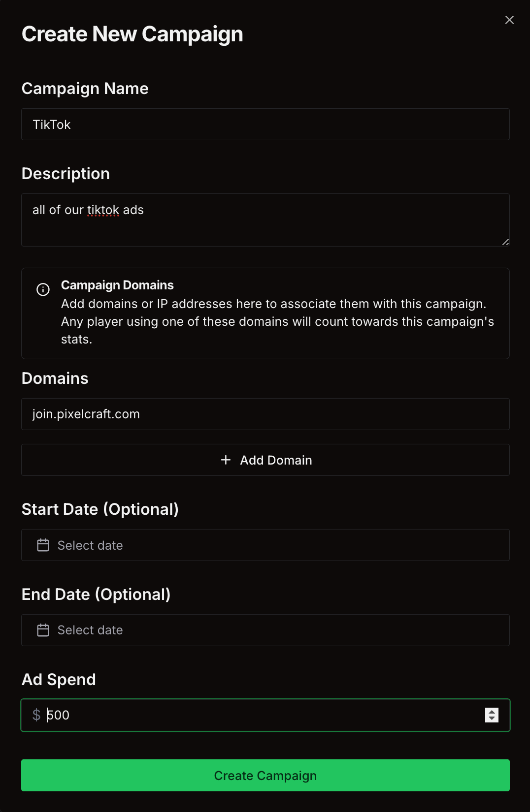Image resolution: width=530 pixels, height=812 pixels.
Task: Click the plus icon in Add Domain
Action: coord(226,460)
